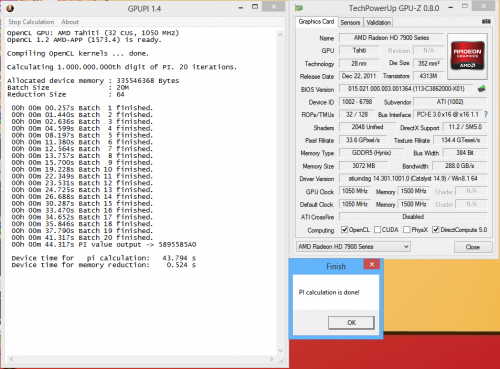Click the 'Batch 20 finished' line

[x=82, y=238]
